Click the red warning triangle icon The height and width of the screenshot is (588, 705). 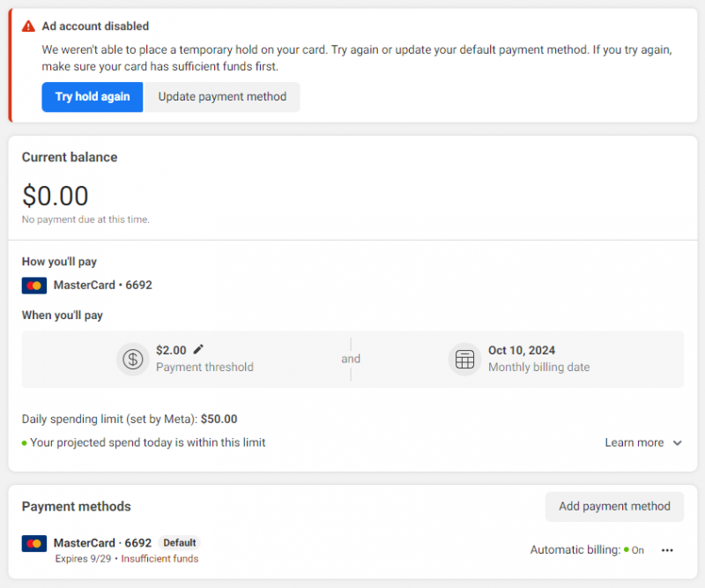29,26
